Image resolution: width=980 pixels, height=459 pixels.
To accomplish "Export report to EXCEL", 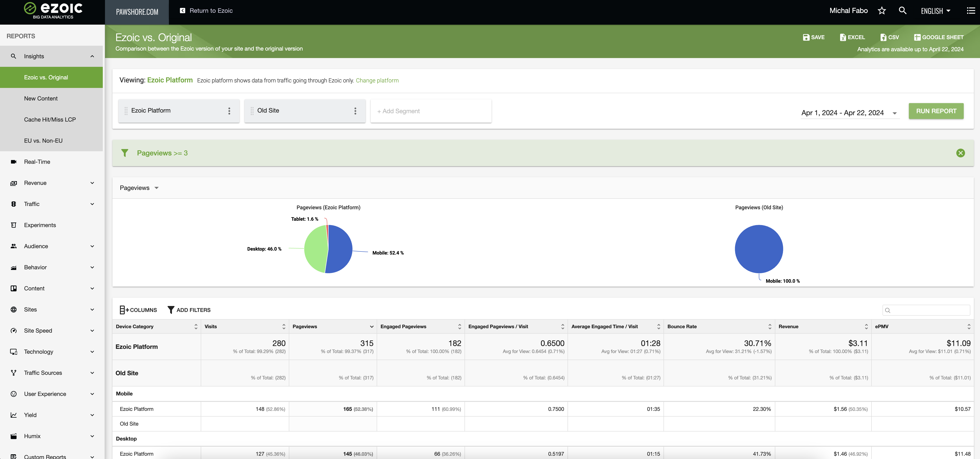I will [852, 37].
